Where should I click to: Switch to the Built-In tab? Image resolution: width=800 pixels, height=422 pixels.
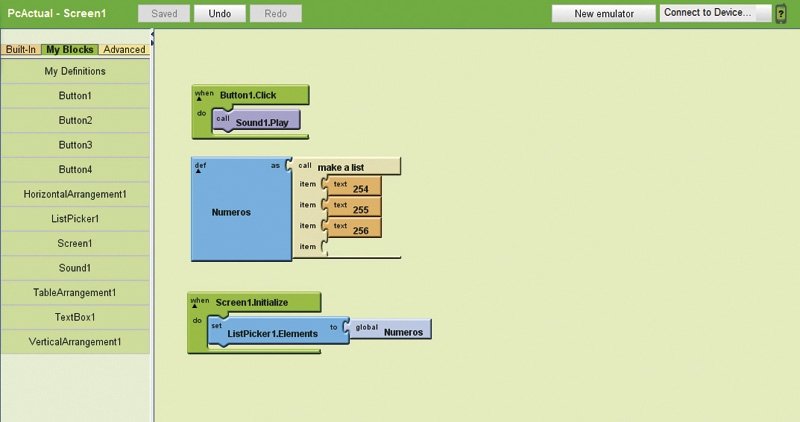21,49
